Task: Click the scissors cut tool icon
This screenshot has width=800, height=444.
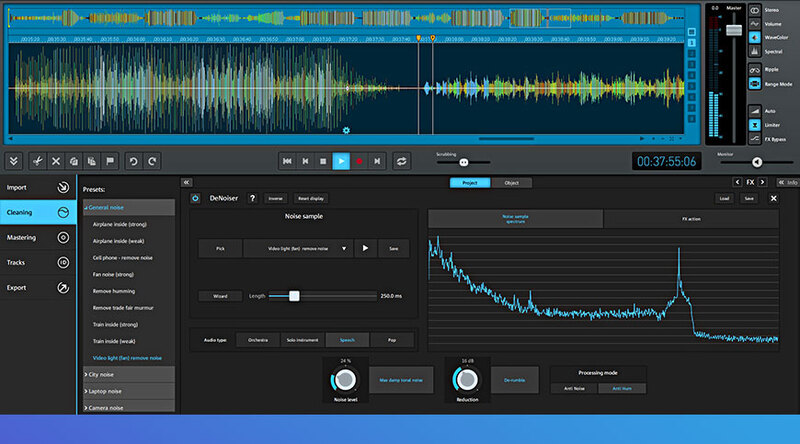Action: tap(36, 160)
